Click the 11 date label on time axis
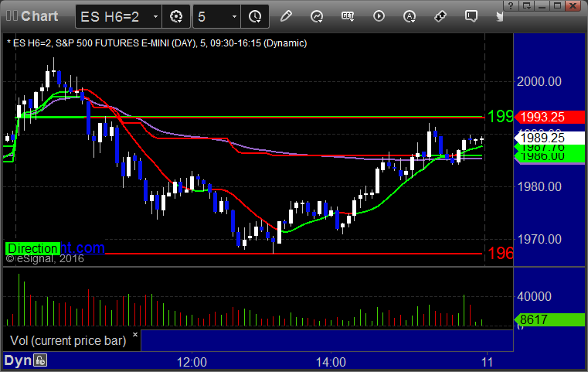The image size is (588, 372). click(487, 362)
